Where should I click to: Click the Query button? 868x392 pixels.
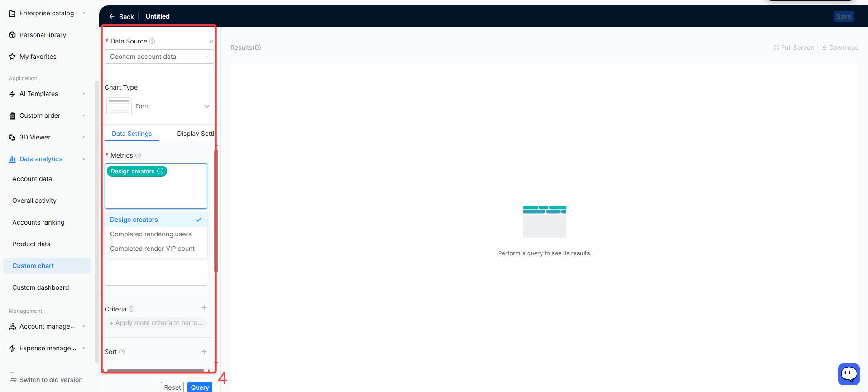tap(200, 387)
